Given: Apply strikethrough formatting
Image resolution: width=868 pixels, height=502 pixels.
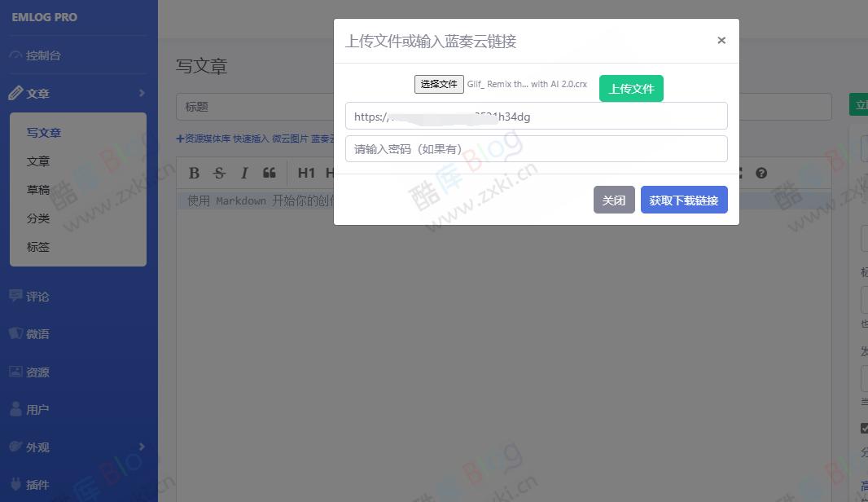Looking at the screenshot, I should pos(219,173).
